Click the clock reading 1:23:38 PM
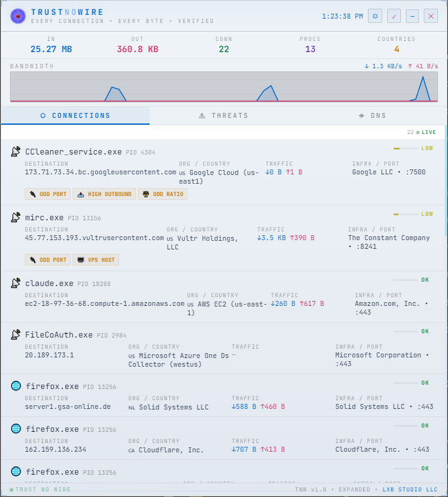 pyautogui.click(x=343, y=16)
